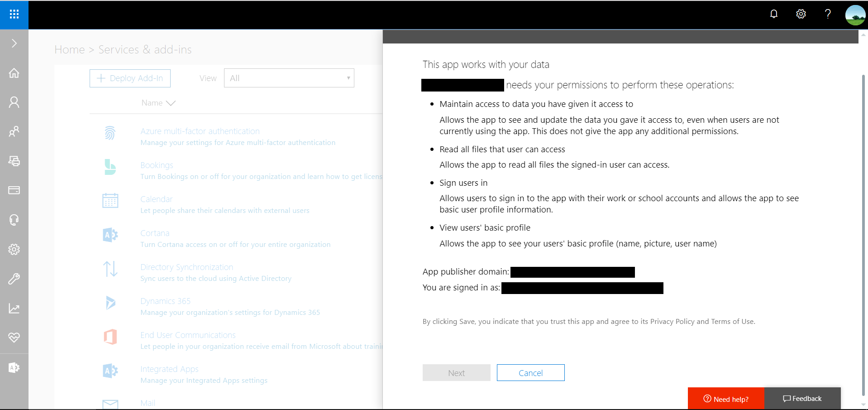The height and width of the screenshot is (410, 868).
Task: Open the Feedback panel
Action: (x=802, y=398)
